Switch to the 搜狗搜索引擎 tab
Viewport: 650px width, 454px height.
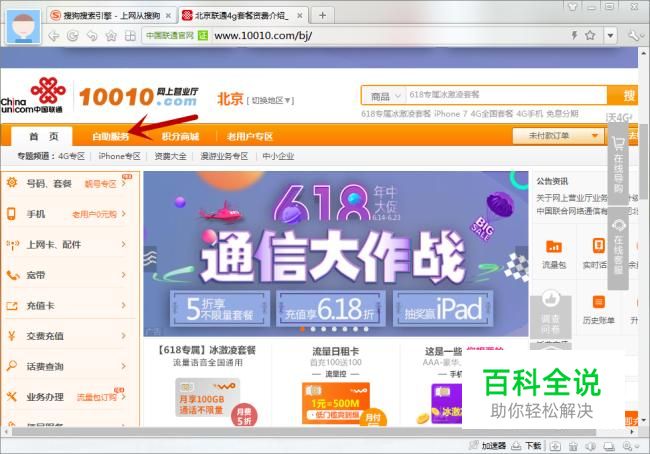111,16
